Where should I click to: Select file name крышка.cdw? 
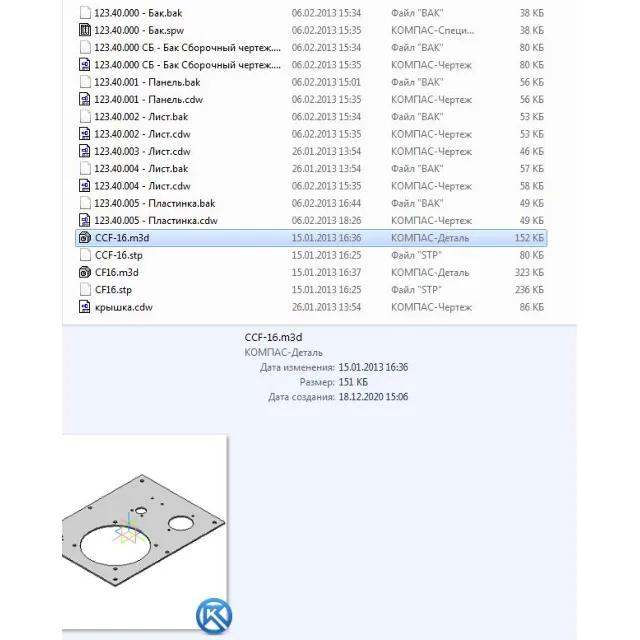pyautogui.click(x=123, y=307)
